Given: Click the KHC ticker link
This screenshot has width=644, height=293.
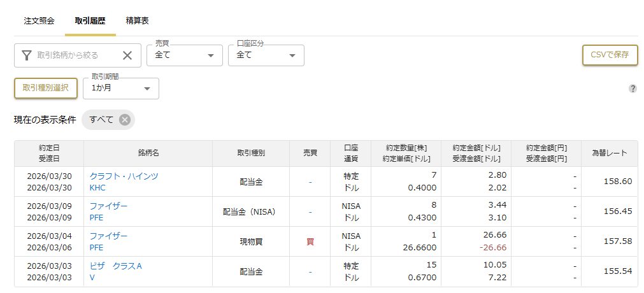Looking at the screenshot, I should click(x=97, y=188).
